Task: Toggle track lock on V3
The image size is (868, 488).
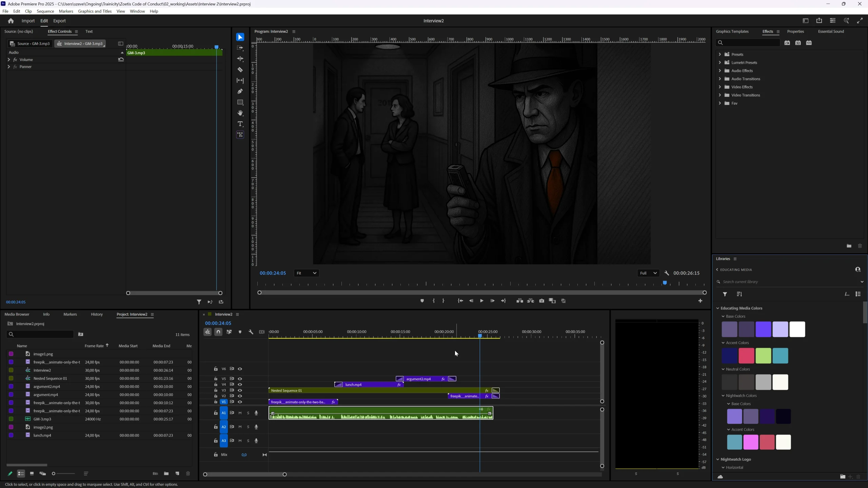Action: (x=216, y=390)
